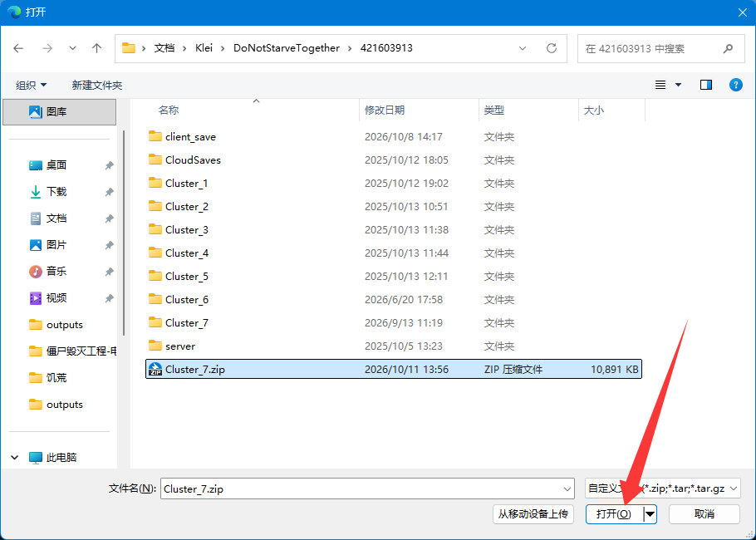The width and height of the screenshot is (756, 540).
Task: Click 从移动设备上传 upload button
Action: 533,514
